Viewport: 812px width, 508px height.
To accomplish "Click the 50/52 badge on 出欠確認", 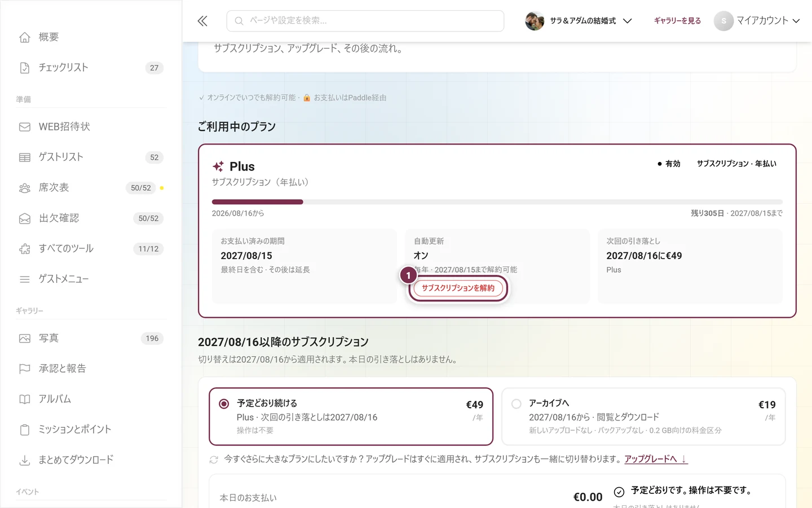I will coord(148,218).
